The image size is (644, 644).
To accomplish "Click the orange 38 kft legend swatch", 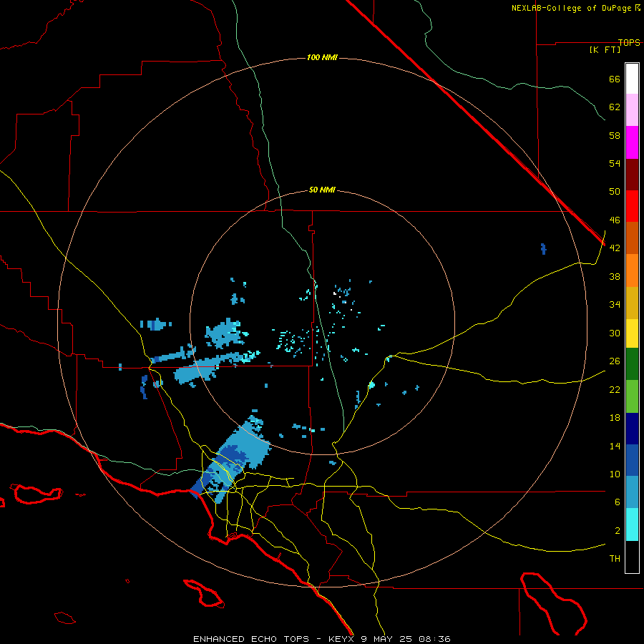I will pyautogui.click(x=632, y=270).
